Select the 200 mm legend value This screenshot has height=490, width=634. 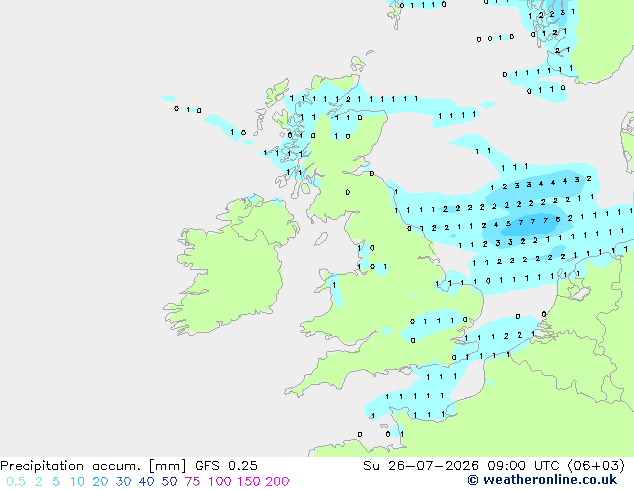[x=277, y=482]
